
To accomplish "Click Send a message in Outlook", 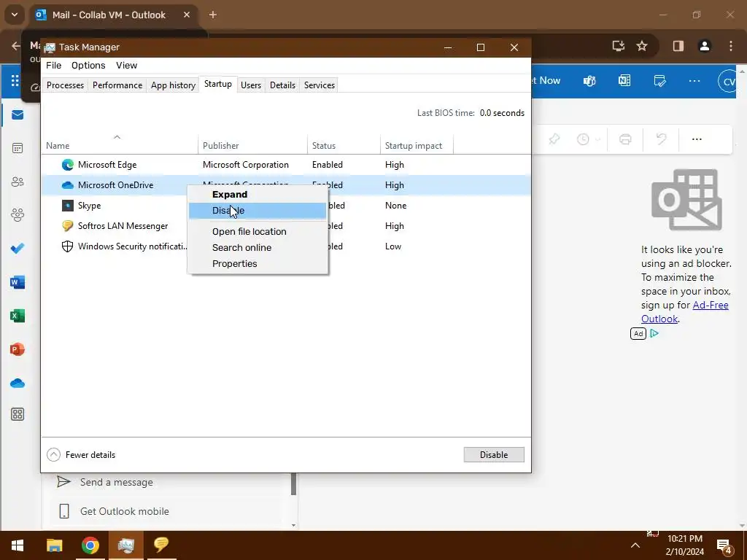I will pos(116,482).
